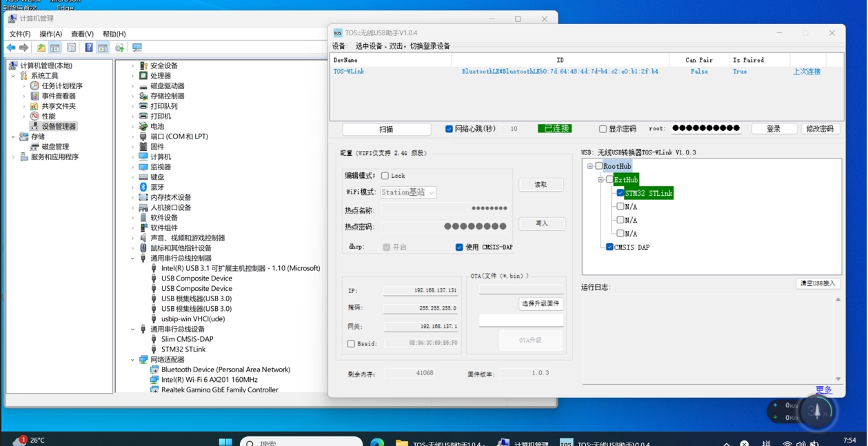Open the 操作(A) menu
Screen dimensions: 868x446
50,34
